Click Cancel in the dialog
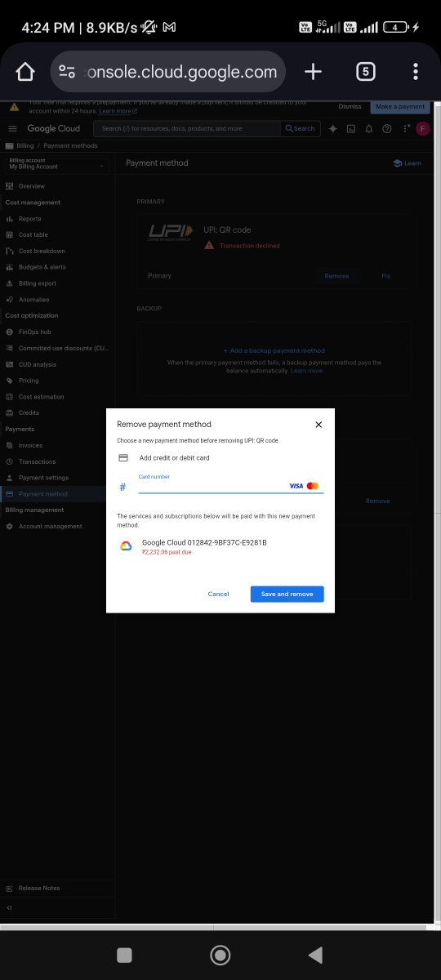441x980 pixels. 218,594
